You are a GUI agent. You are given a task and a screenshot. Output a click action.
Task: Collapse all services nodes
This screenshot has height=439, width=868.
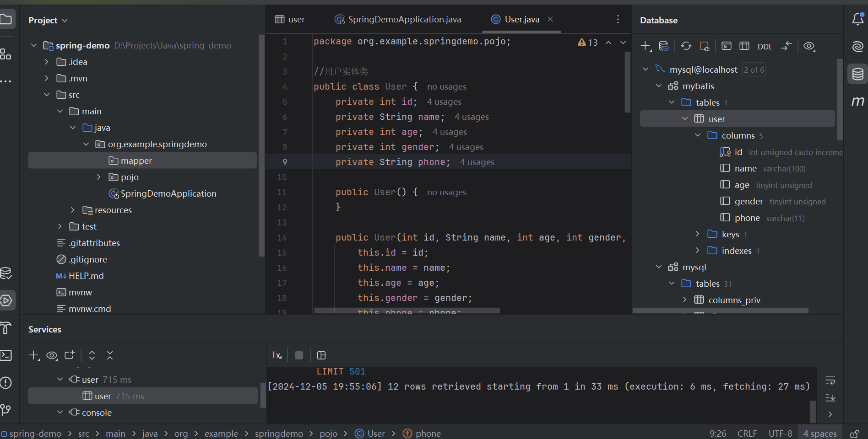point(110,355)
